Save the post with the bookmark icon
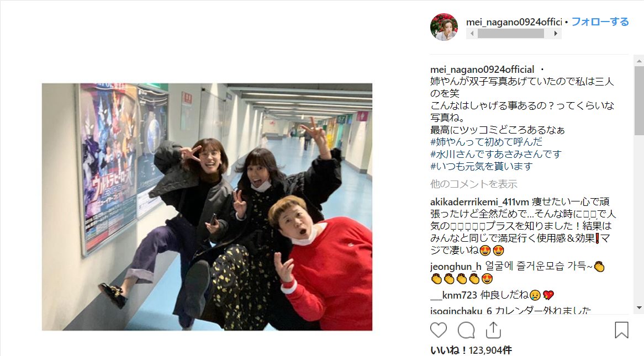Viewport: 644px width, 356px height. coord(621,330)
